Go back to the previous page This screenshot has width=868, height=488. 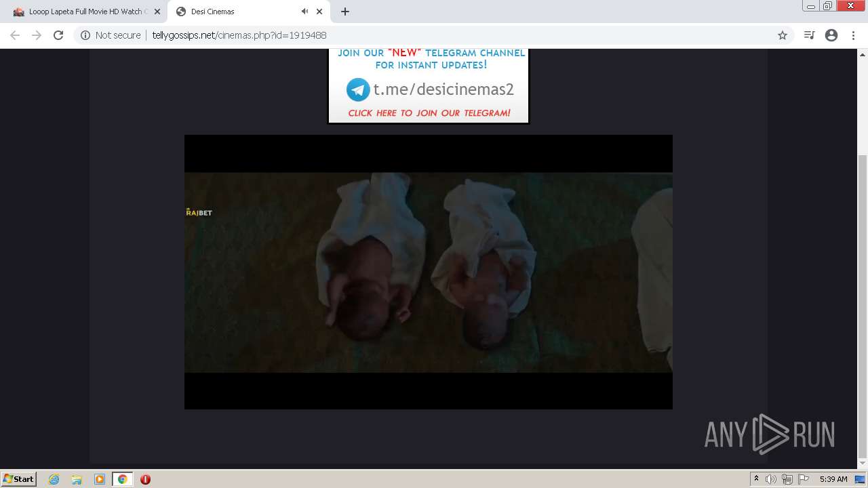[15, 35]
